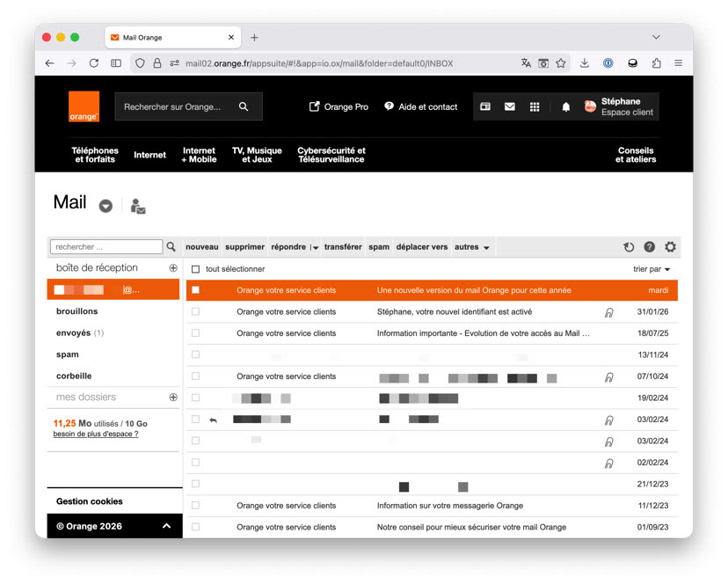Open mail help question mark icon
This screenshot has height=584, width=728.
(649, 246)
